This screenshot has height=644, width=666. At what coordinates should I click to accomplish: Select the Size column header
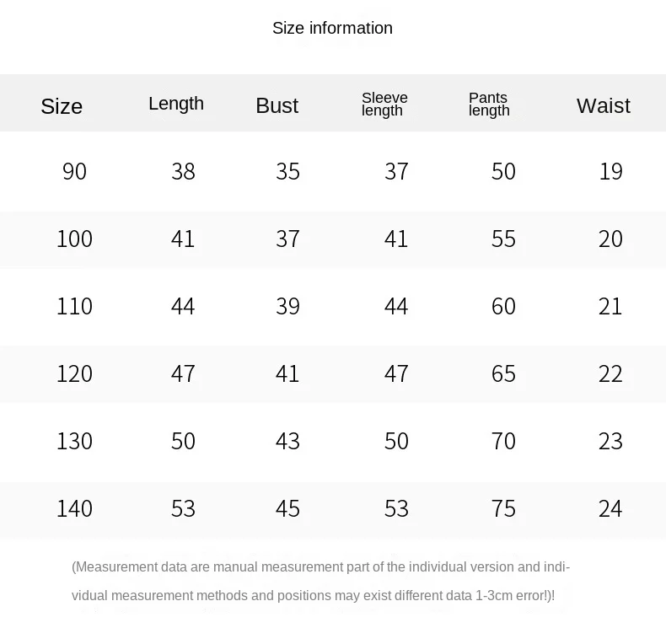(x=62, y=106)
